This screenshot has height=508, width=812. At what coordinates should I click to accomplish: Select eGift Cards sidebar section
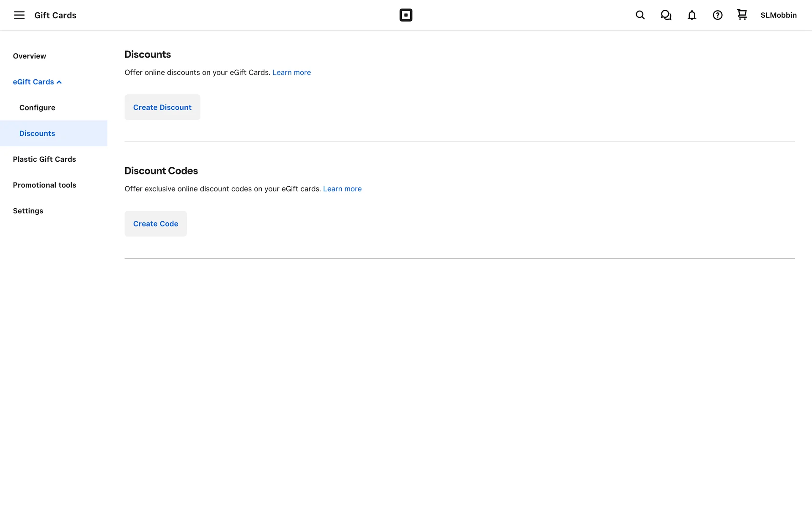point(33,82)
